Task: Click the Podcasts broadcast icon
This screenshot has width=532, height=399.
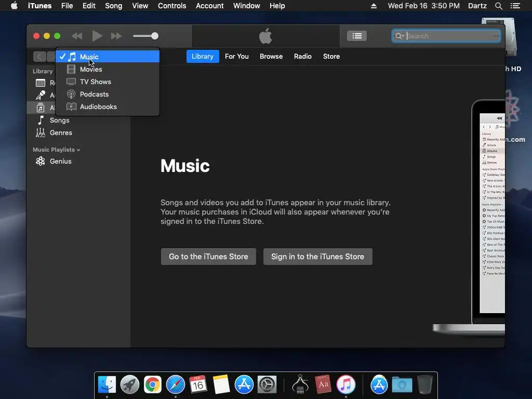Action: (71, 95)
